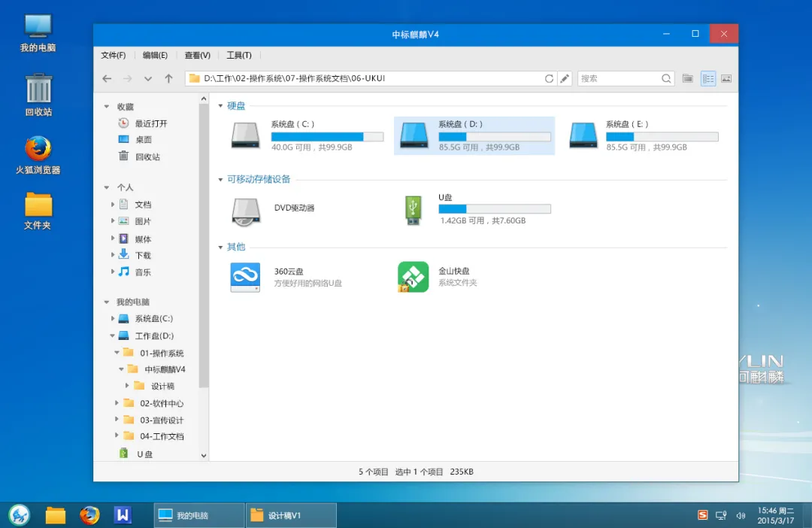Select 媒体 in the sidebar
Image resolution: width=812 pixels, height=528 pixels.
point(143,239)
